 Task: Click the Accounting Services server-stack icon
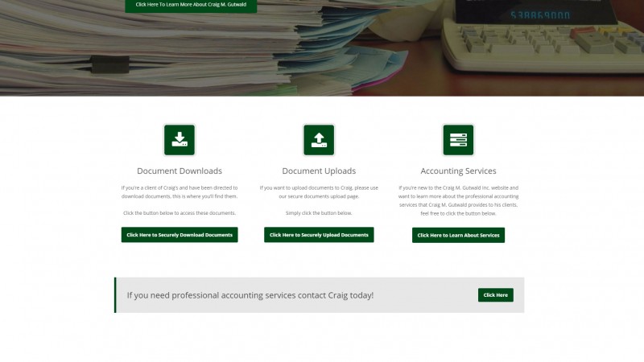pyautogui.click(x=458, y=140)
